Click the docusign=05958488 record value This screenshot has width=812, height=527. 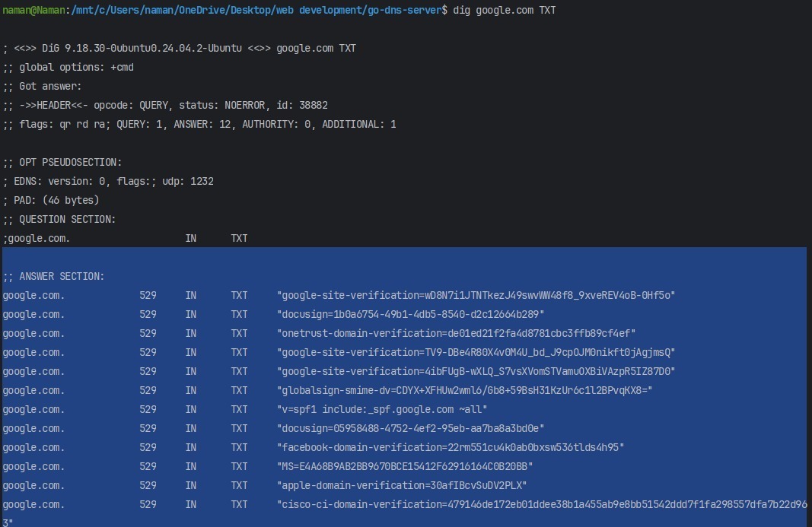tap(411, 429)
